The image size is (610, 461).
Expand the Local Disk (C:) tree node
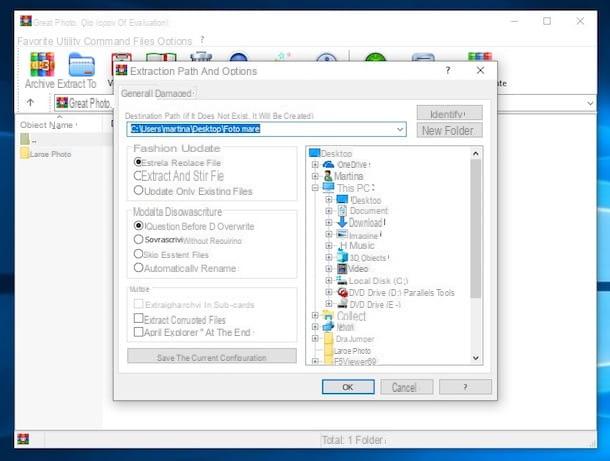pos(329,280)
